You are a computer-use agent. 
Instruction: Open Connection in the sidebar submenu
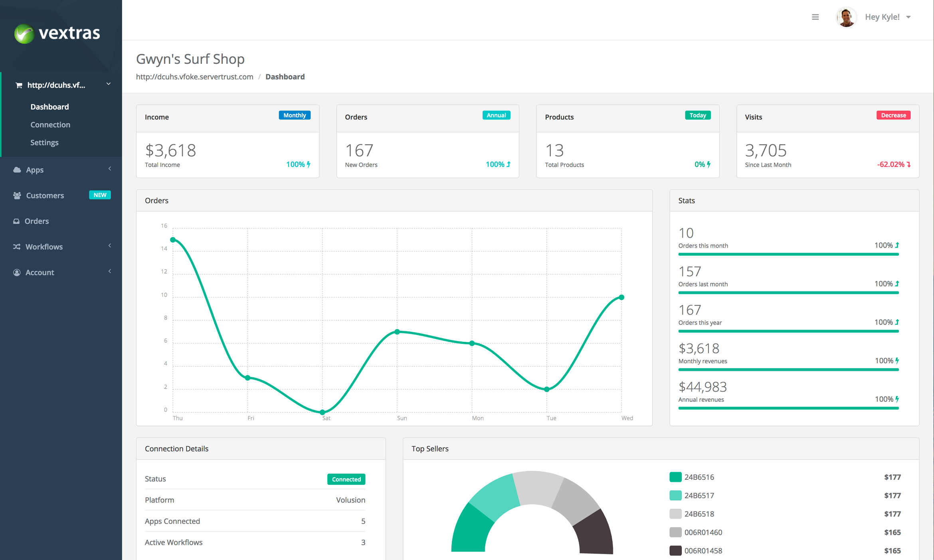(x=50, y=124)
